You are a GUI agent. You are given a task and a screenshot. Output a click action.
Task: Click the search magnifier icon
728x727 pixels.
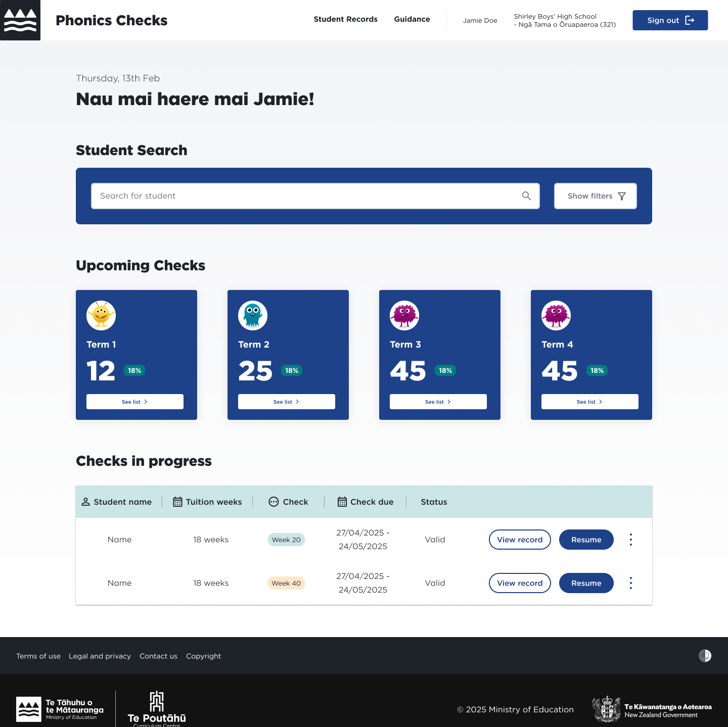(x=526, y=196)
